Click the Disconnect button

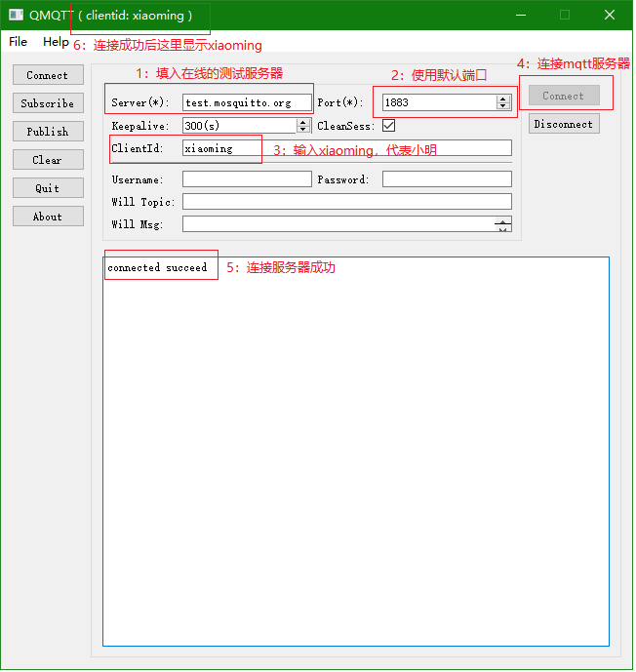(564, 124)
